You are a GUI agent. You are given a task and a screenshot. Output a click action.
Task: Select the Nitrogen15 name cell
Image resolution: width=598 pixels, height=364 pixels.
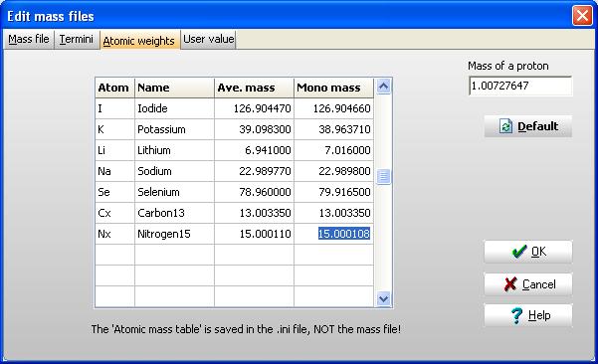[174, 234]
